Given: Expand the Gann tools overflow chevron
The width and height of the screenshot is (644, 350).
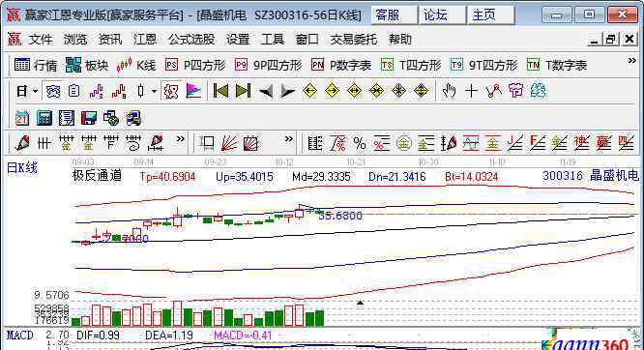Looking at the screenshot, I should click(x=289, y=139).
